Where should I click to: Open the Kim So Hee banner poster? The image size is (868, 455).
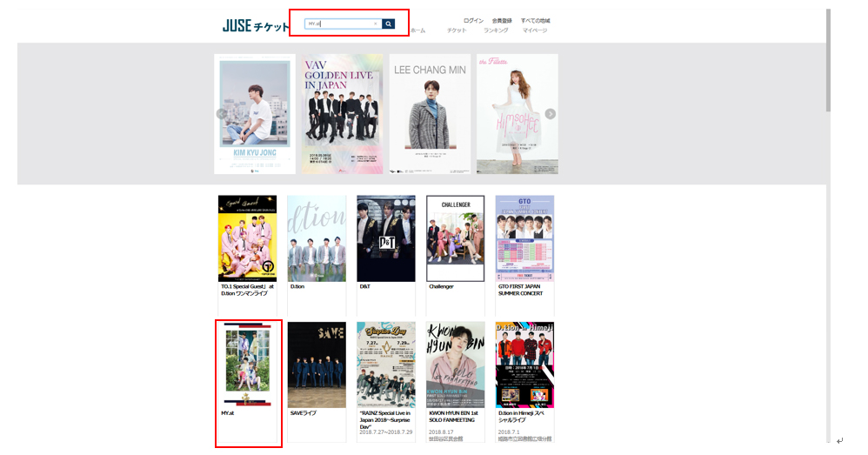pos(517,114)
